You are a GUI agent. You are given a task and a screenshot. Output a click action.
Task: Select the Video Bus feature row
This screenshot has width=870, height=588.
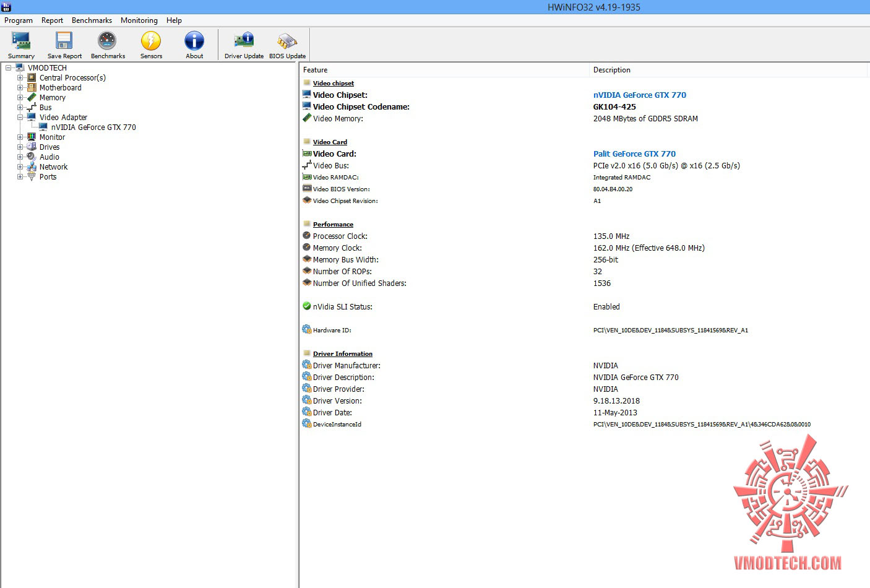(584, 165)
